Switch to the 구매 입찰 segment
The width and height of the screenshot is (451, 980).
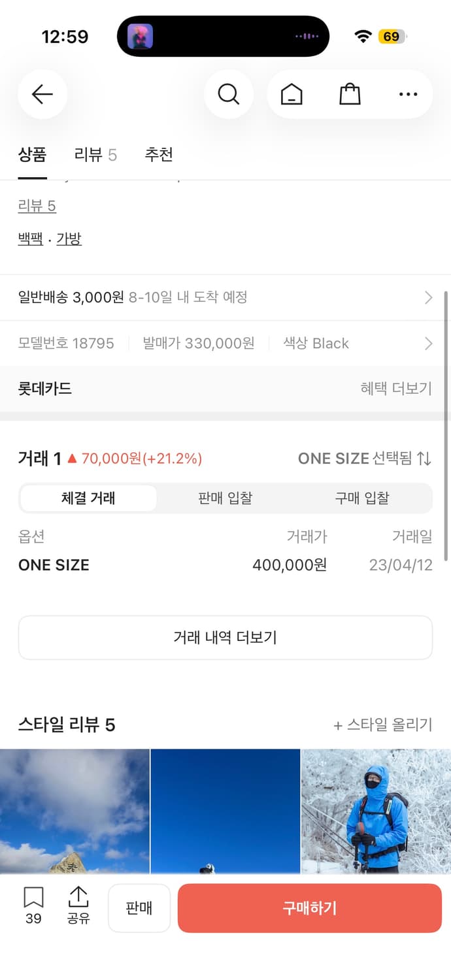[x=363, y=497]
